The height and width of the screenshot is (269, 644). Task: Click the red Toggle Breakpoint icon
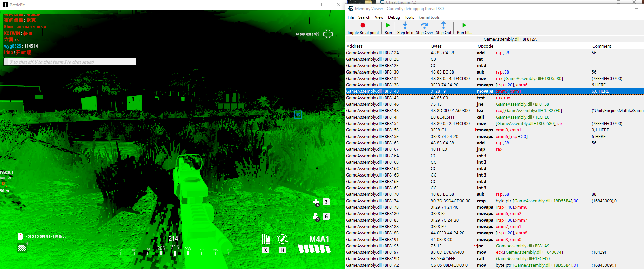point(363,25)
